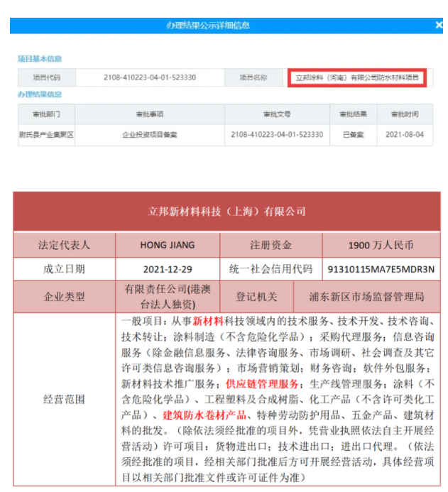This screenshot has width=448, height=492.
Task: Select the project name 立邦涂料（河南）有限公司防水材料项目
Action: click(x=357, y=78)
